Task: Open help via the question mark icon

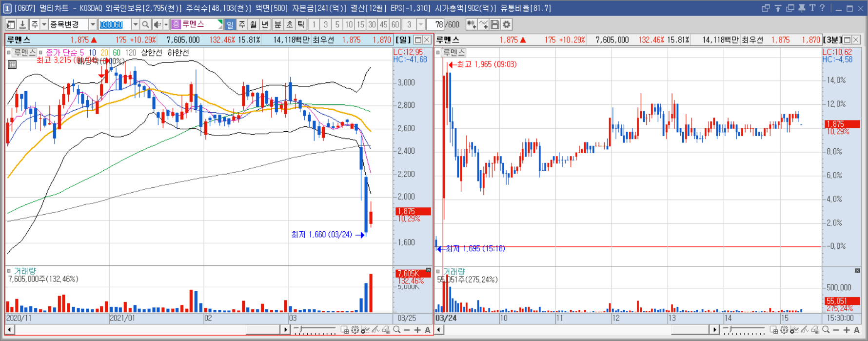Action: pyautogui.click(x=822, y=8)
